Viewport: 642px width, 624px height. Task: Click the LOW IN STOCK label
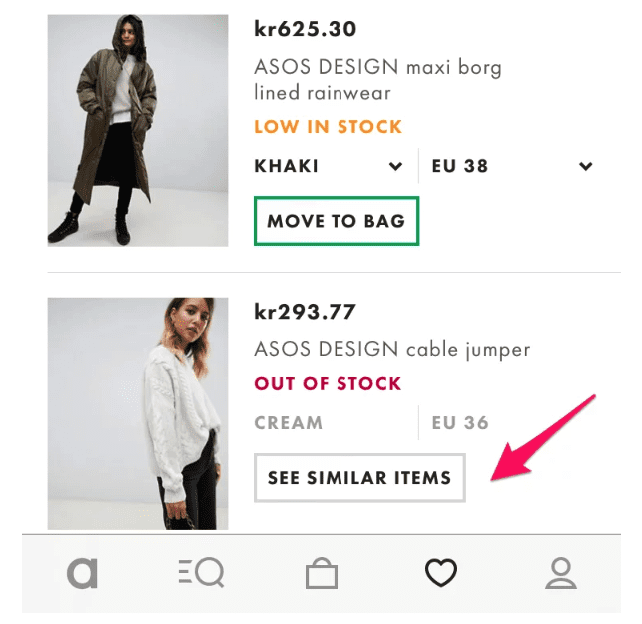click(328, 127)
